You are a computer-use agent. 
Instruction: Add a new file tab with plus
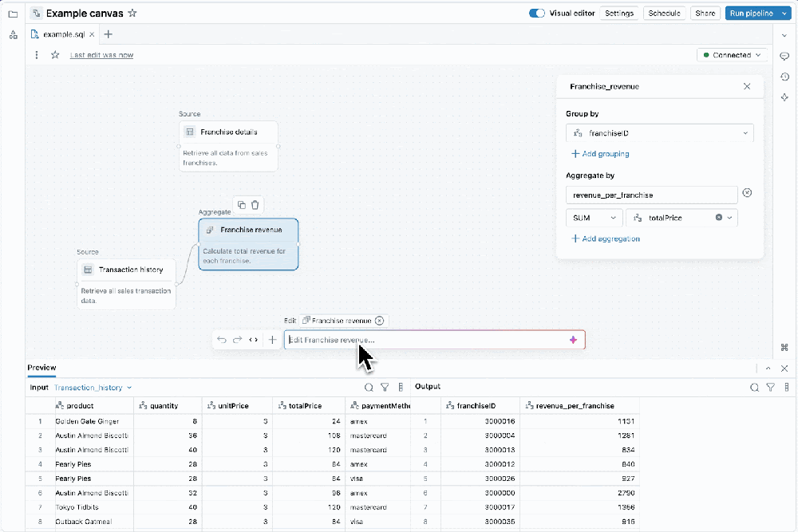click(x=108, y=34)
